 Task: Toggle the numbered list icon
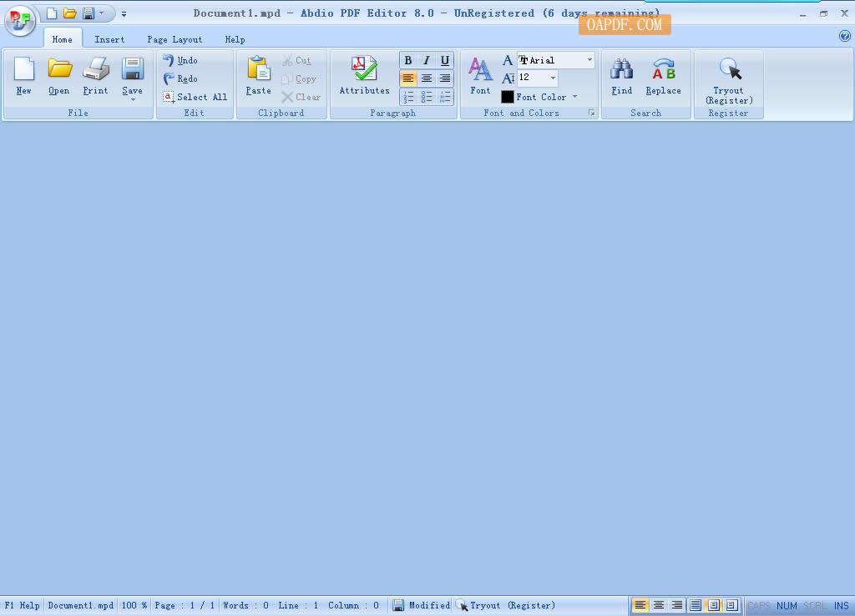407,97
